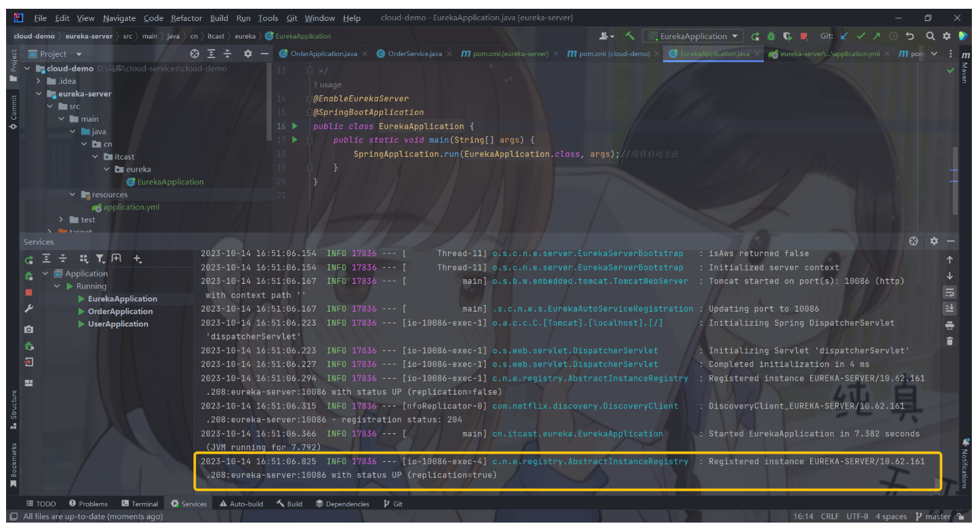This screenshot has width=980, height=528.
Task: Collapse the resources folder
Action: pyautogui.click(x=72, y=195)
